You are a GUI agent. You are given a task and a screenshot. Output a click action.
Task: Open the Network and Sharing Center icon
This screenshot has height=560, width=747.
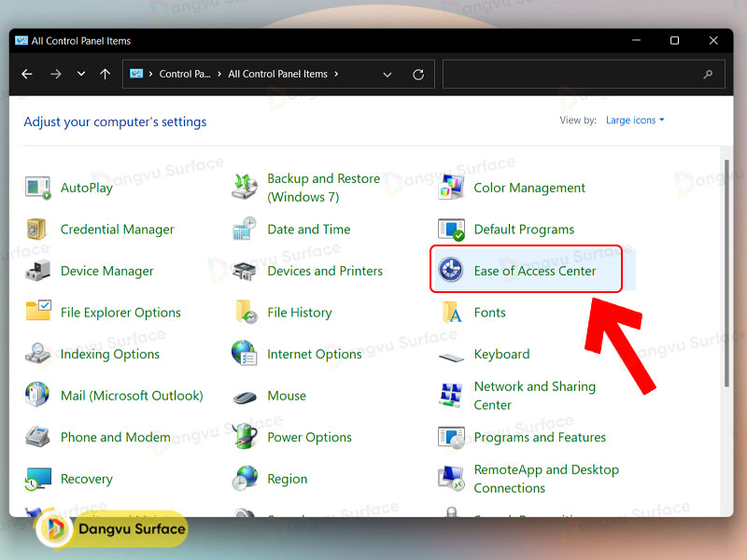452,396
